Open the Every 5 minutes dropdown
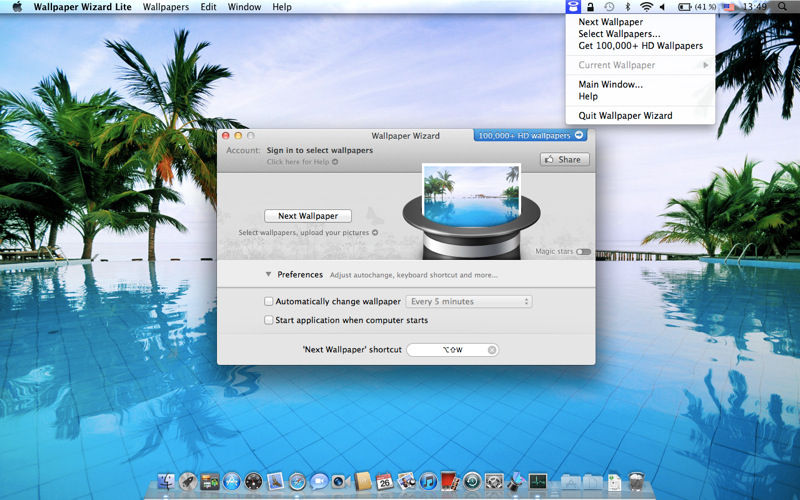The width and height of the screenshot is (800, 500). click(469, 302)
